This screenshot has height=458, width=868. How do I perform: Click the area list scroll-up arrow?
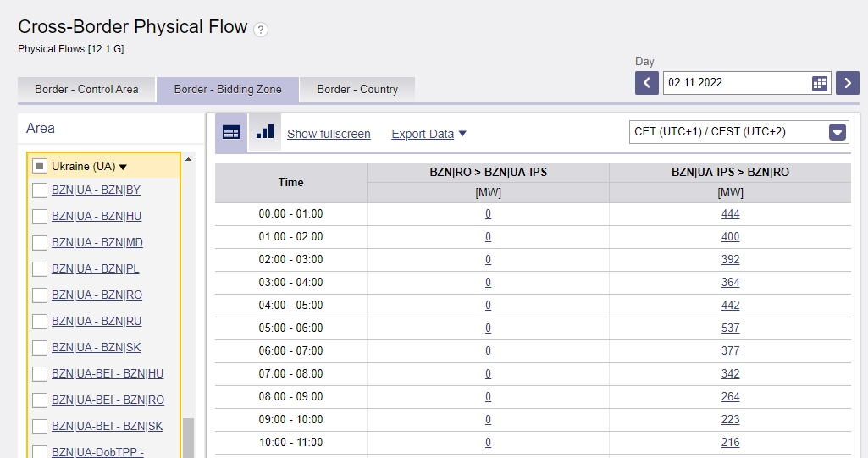pos(188,159)
